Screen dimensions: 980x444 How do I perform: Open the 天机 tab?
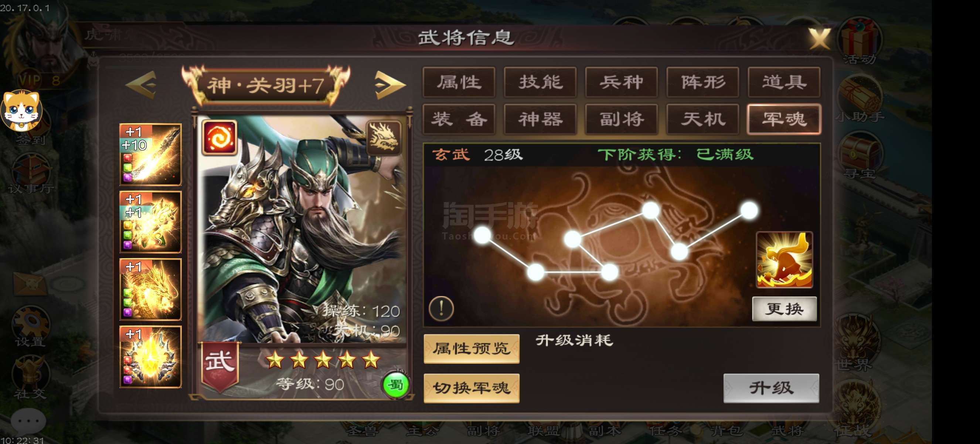point(702,119)
